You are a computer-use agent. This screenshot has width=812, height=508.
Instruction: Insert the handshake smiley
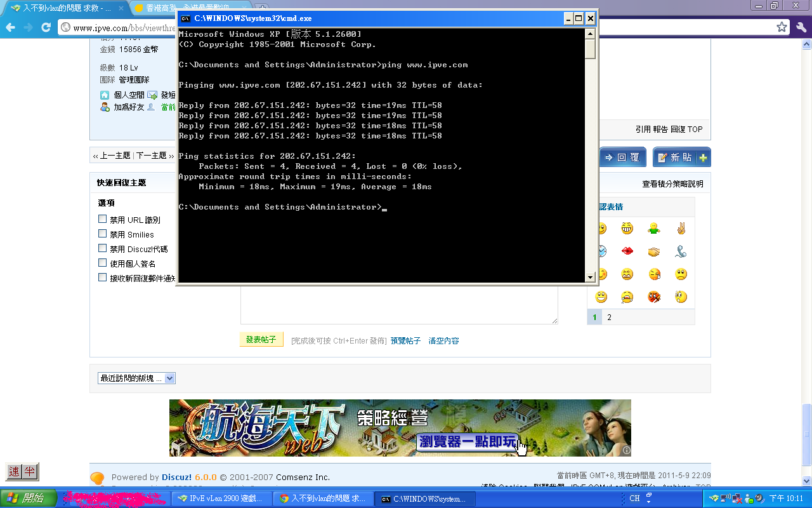(x=654, y=251)
